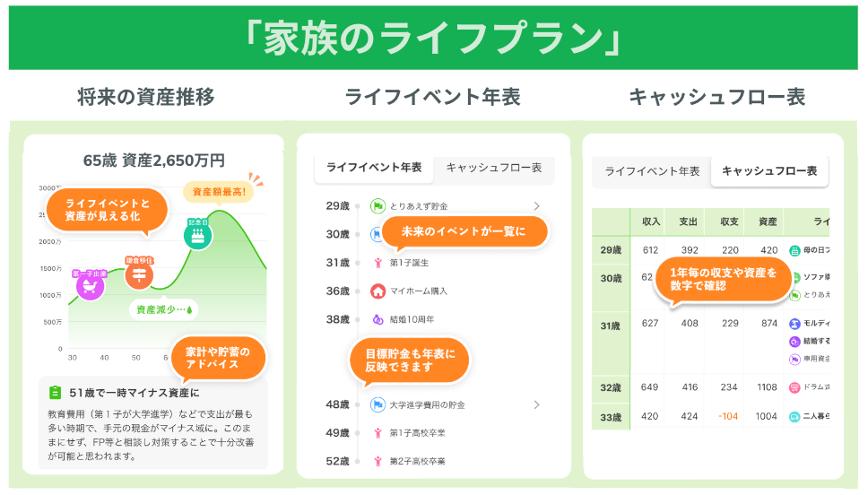868x495 pixels.
Task: Click the teal calendar icon in 29歳 row
Action: click(x=794, y=250)
